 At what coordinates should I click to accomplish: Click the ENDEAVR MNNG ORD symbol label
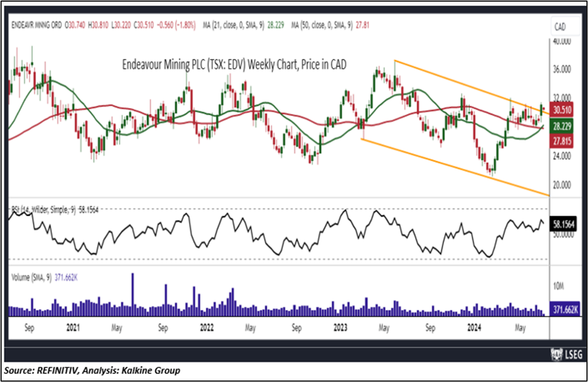point(36,26)
